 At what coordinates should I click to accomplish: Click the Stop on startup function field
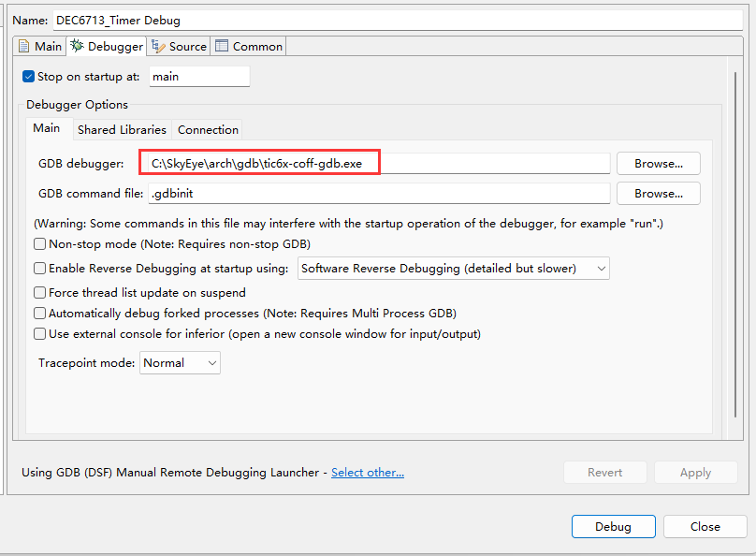click(x=199, y=77)
